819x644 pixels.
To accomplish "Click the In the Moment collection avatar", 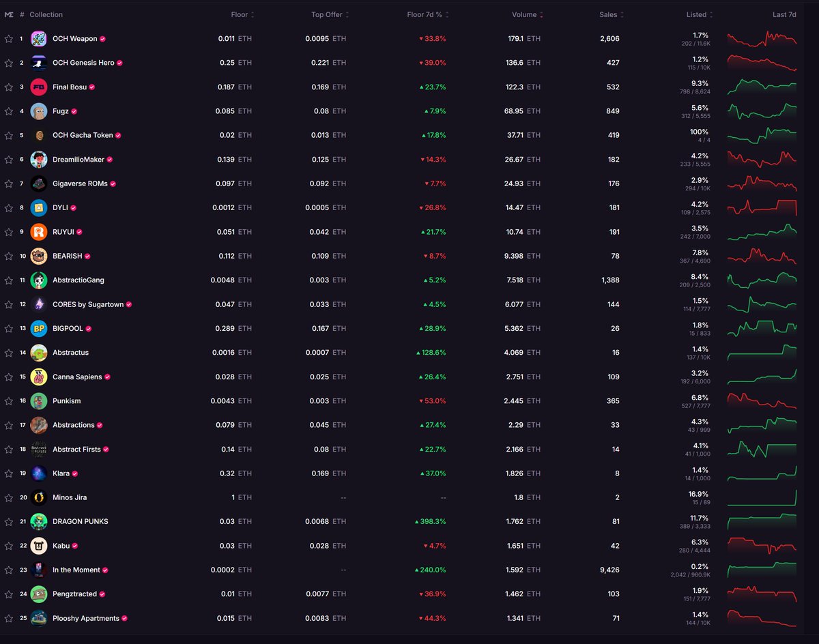I will (39, 570).
